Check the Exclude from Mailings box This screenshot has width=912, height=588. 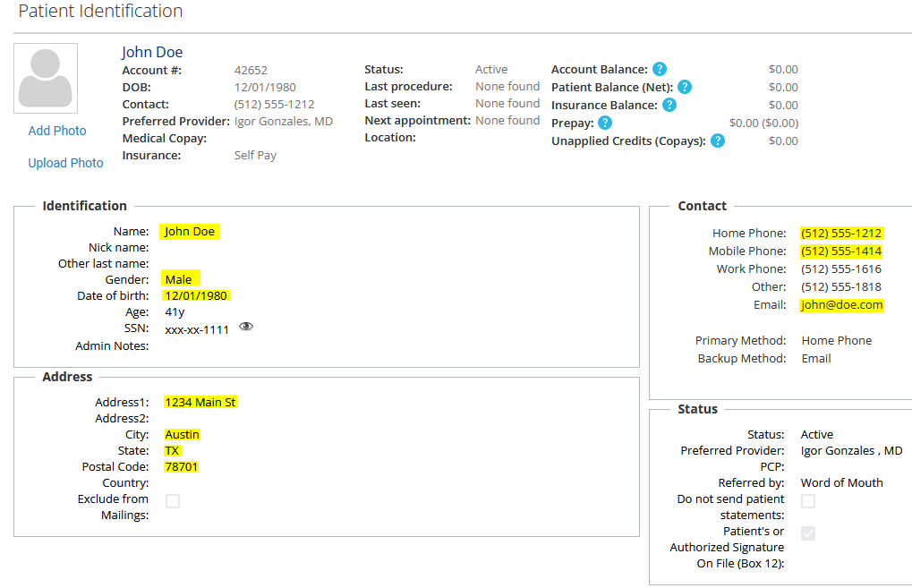(x=173, y=501)
